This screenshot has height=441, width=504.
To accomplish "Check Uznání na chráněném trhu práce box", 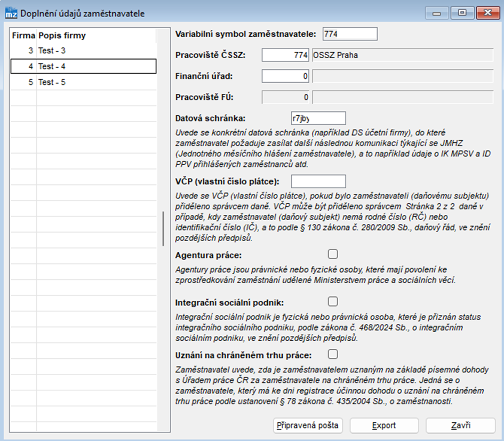I will click(333, 354).
